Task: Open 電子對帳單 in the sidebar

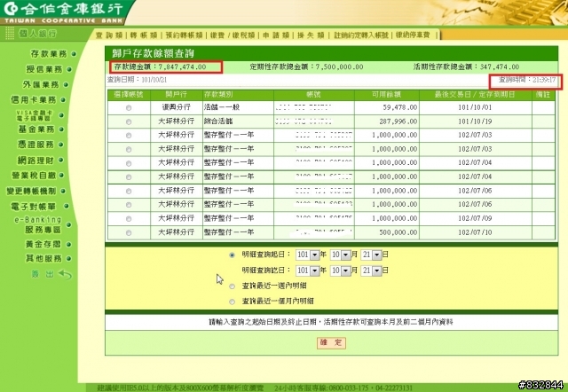Action: [x=34, y=207]
